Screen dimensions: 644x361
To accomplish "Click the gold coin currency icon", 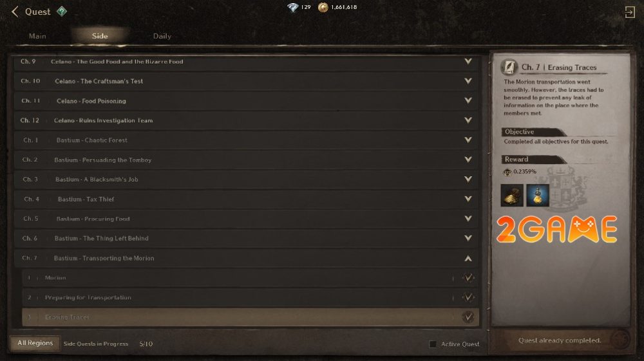I will pyautogui.click(x=323, y=7).
